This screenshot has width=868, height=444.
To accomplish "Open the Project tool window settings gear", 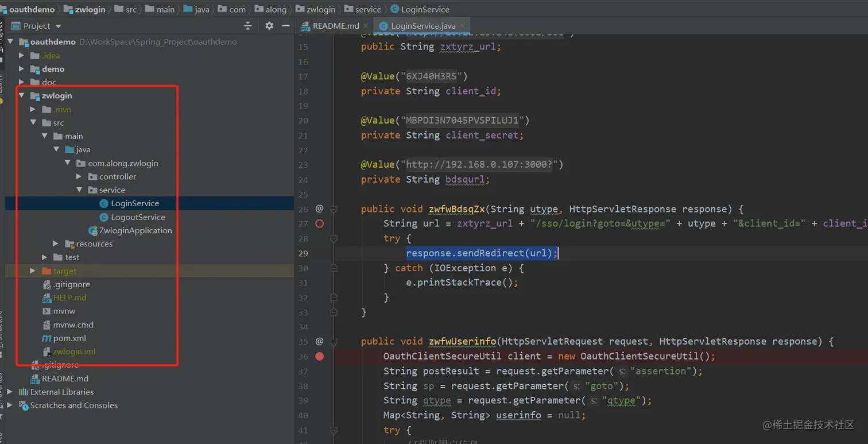I will click(269, 26).
